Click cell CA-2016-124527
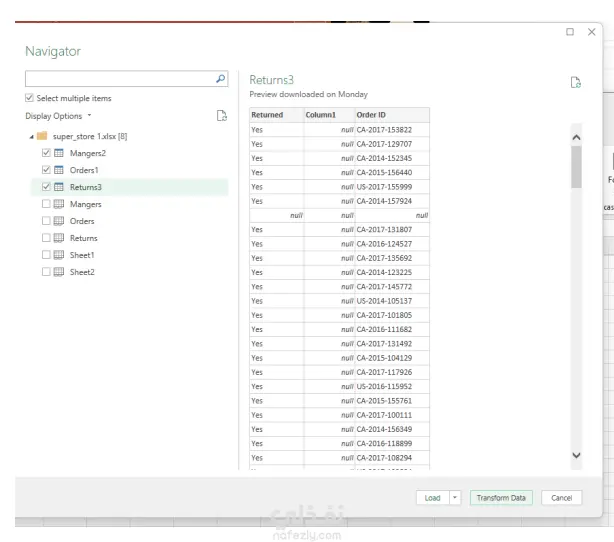Image resolution: width=614 pixels, height=542 pixels. coord(392,244)
